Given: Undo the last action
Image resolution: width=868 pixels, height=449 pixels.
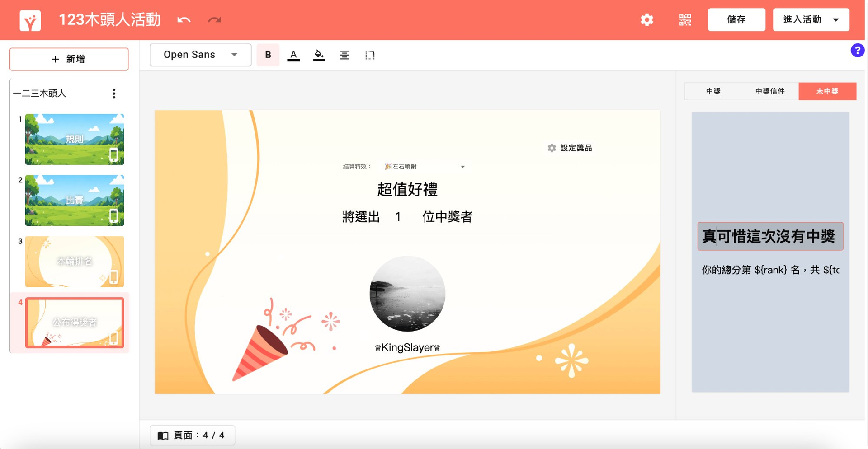Looking at the screenshot, I should pyautogui.click(x=184, y=20).
